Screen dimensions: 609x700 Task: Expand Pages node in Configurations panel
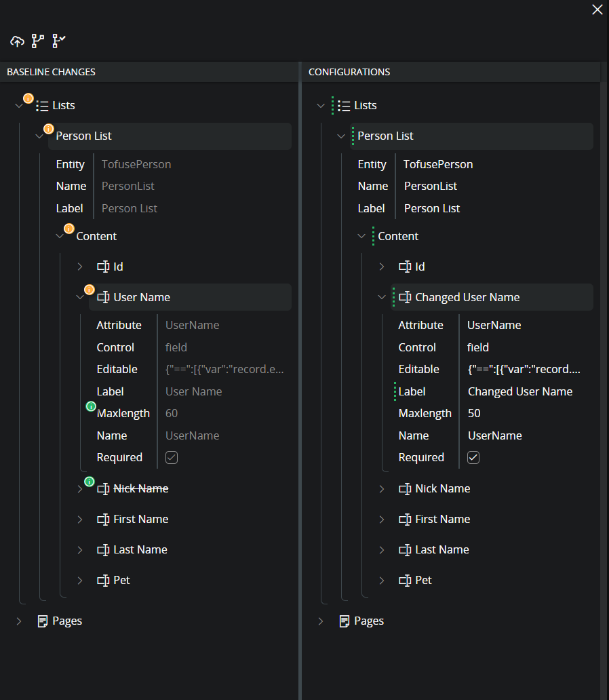point(321,621)
